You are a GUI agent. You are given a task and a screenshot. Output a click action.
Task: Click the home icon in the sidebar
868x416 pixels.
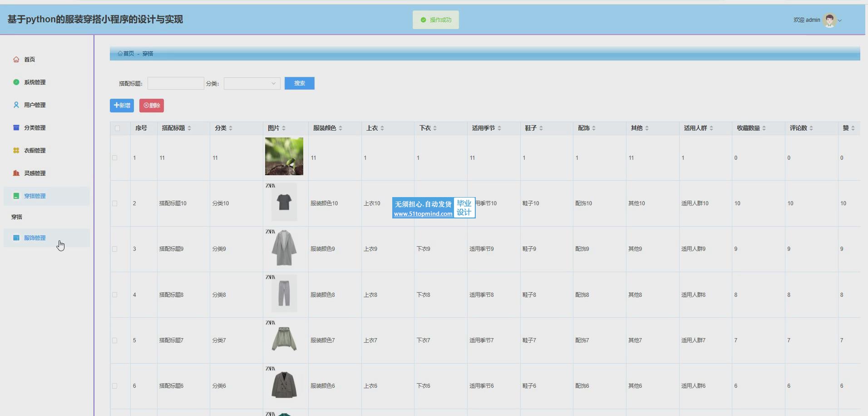pyautogui.click(x=16, y=59)
